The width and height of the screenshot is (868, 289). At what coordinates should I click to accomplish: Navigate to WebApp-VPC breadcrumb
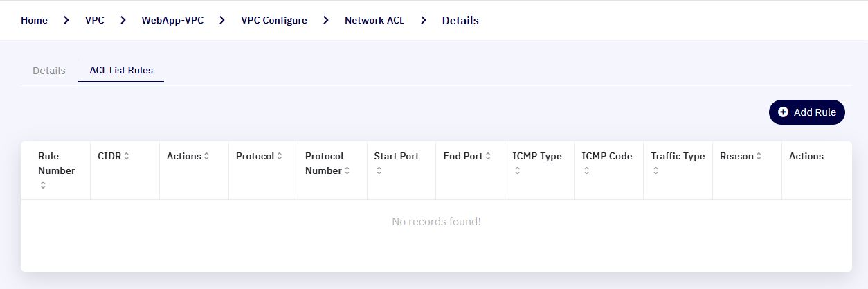[x=172, y=20]
